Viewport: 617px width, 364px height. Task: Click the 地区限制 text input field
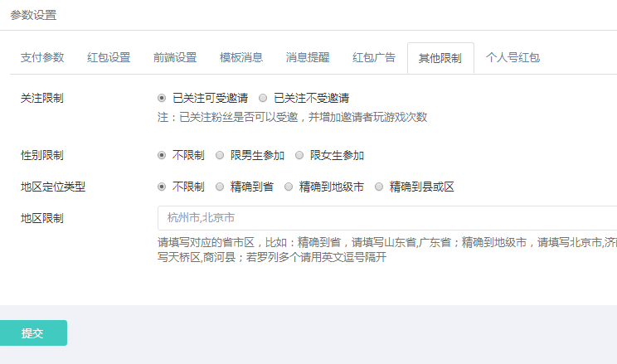[386, 218]
